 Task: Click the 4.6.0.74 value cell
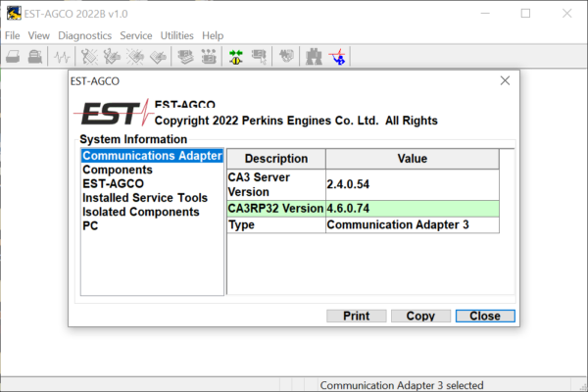click(x=413, y=209)
